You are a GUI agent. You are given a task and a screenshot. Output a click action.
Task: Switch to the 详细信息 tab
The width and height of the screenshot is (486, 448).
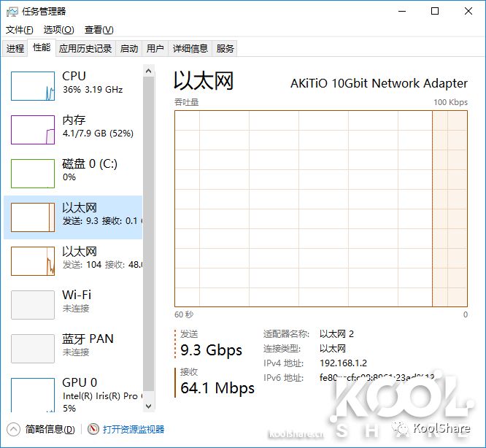190,48
